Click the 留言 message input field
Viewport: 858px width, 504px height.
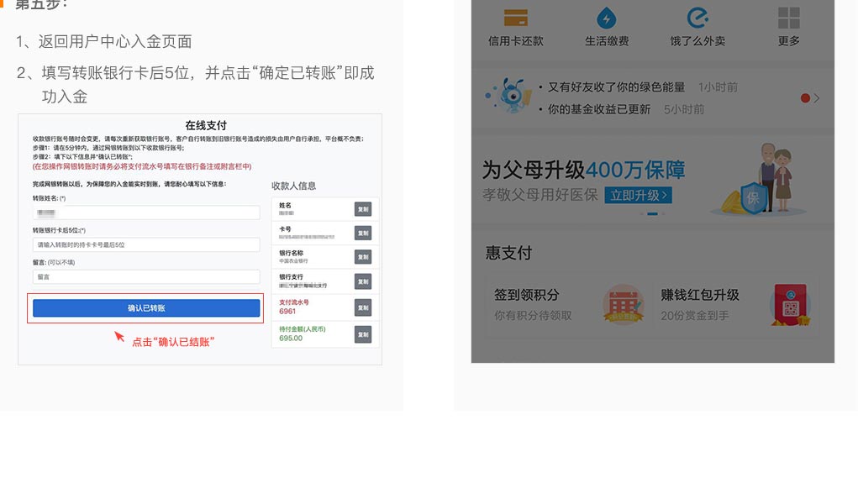click(x=146, y=276)
